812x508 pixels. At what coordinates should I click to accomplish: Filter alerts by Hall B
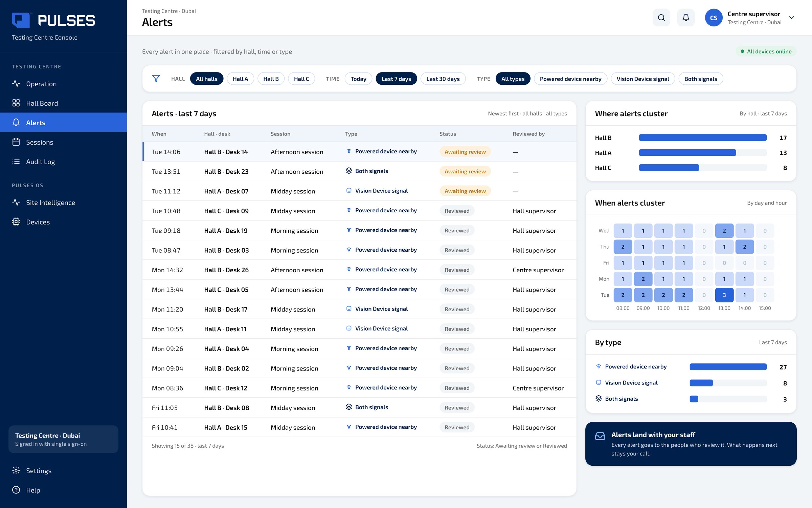tap(271, 79)
